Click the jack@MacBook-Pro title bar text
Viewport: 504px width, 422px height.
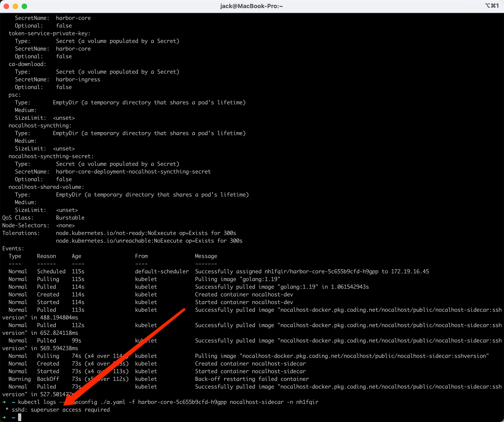pos(251,6)
